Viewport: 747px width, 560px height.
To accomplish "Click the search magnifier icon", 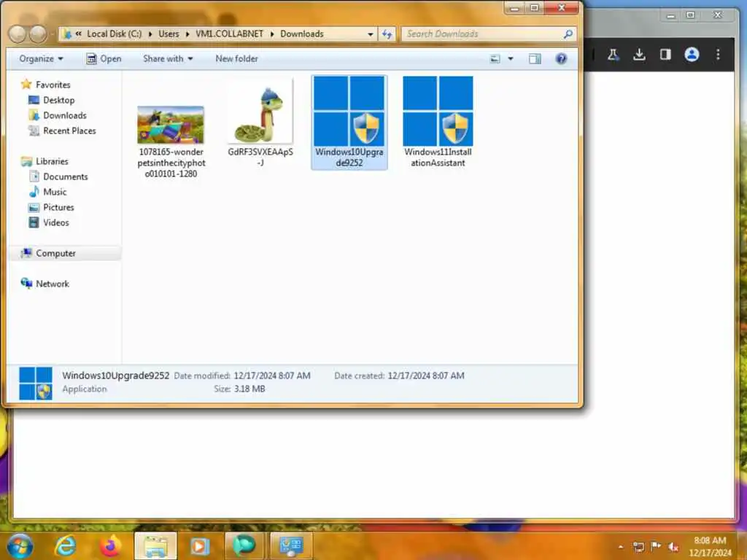I will (568, 34).
